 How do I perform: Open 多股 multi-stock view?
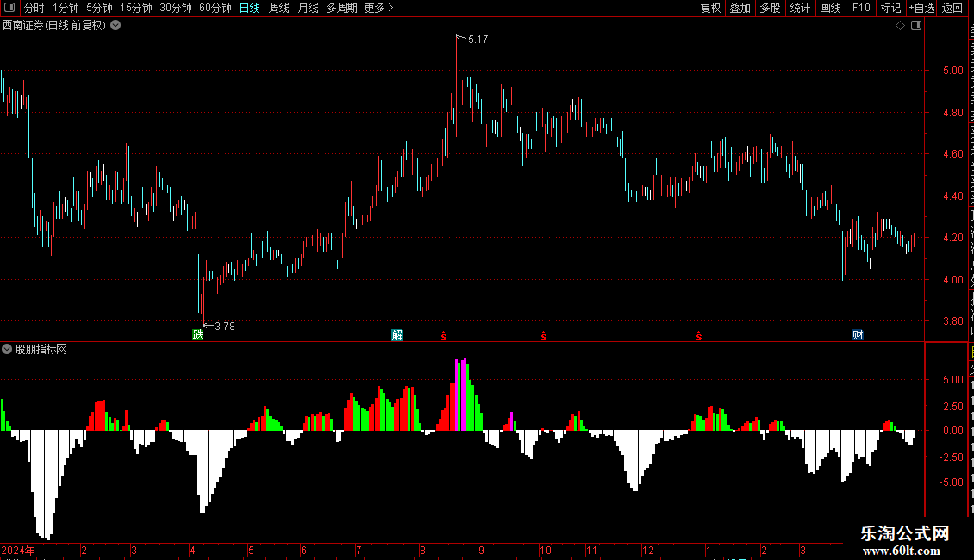point(770,8)
